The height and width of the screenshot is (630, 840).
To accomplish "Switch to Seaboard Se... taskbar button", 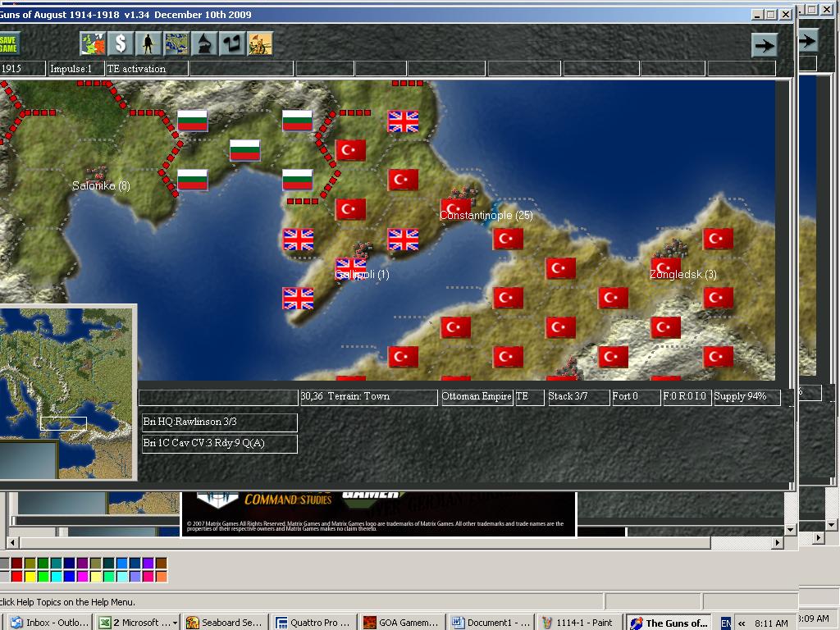I will point(225,623).
